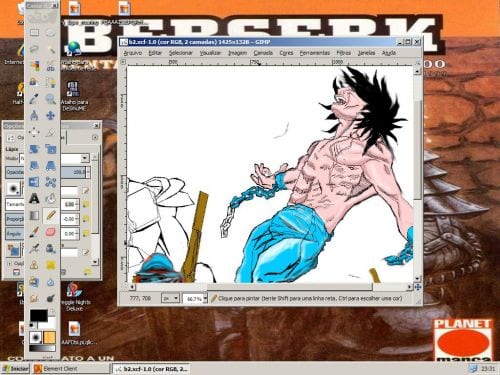
Task: Select the Paintbrush tool
Action: (x=34, y=232)
